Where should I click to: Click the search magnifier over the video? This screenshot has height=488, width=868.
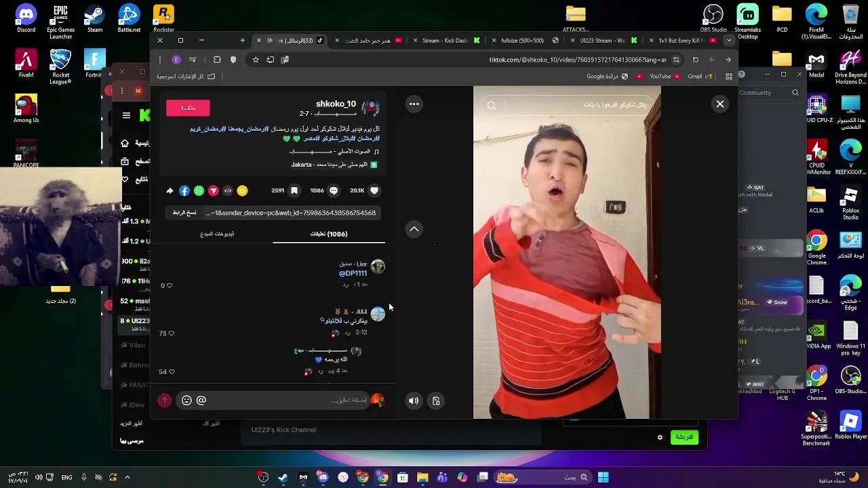[492, 105]
